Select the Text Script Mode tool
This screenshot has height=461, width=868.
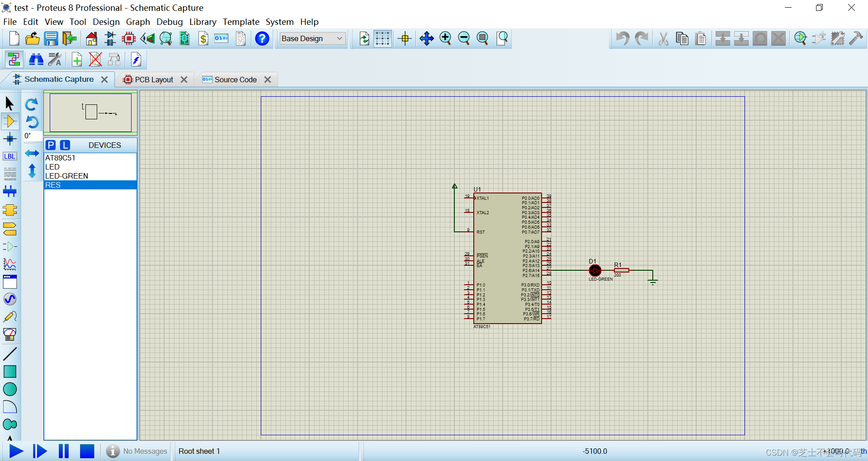9,174
